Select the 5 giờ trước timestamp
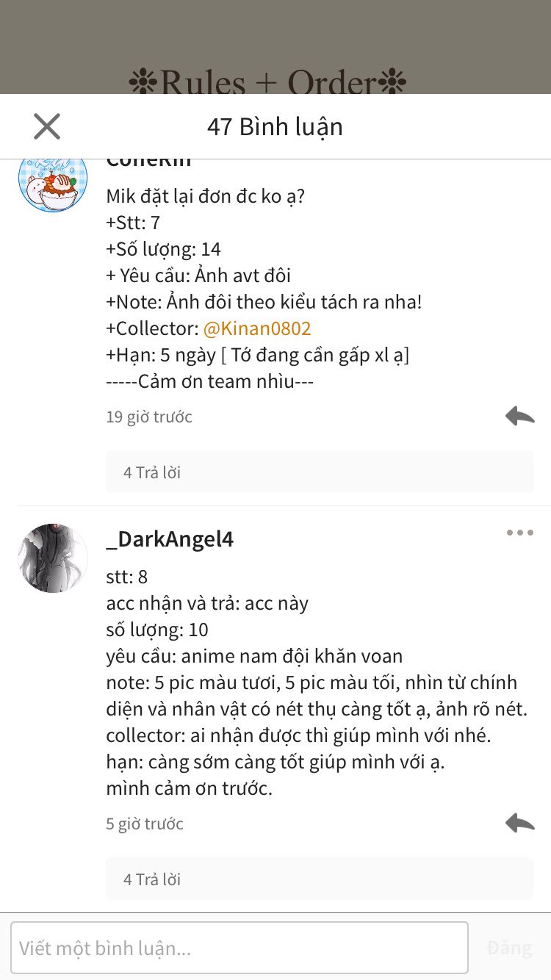Screen dimensions: 551x980 tap(145, 824)
